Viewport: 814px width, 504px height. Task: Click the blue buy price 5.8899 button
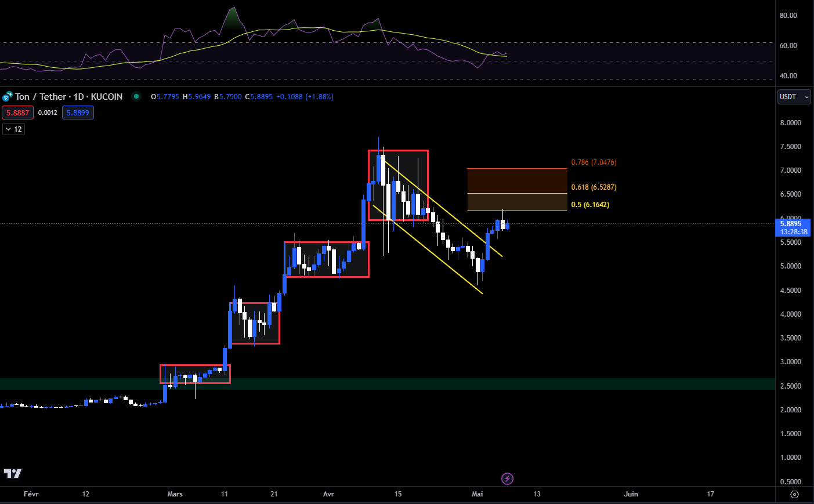click(78, 112)
